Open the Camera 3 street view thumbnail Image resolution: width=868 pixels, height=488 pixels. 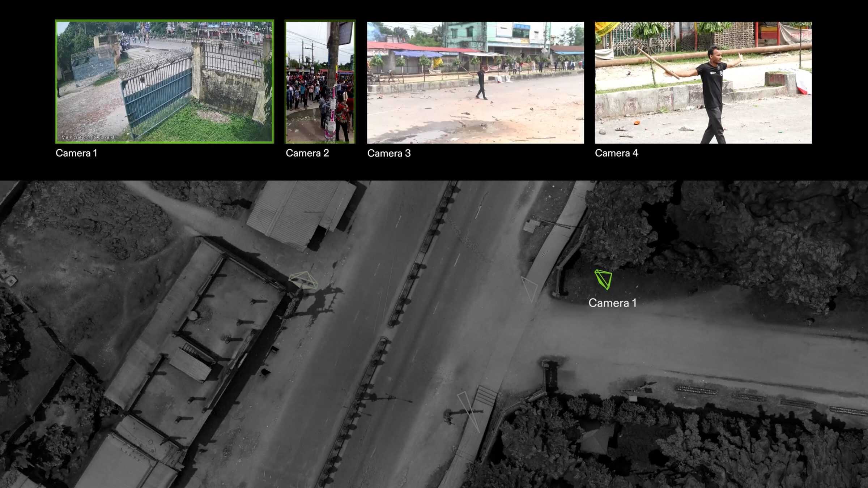pyautogui.click(x=475, y=82)
